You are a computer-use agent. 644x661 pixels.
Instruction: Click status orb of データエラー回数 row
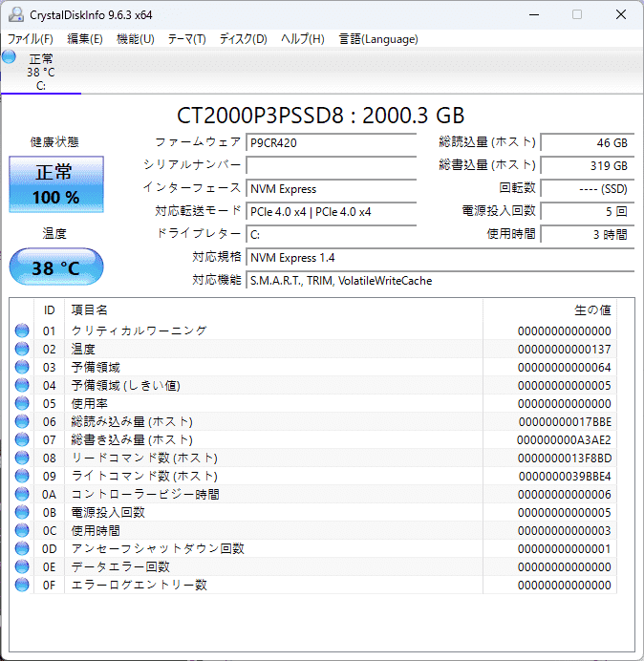(x=22, y=566)
